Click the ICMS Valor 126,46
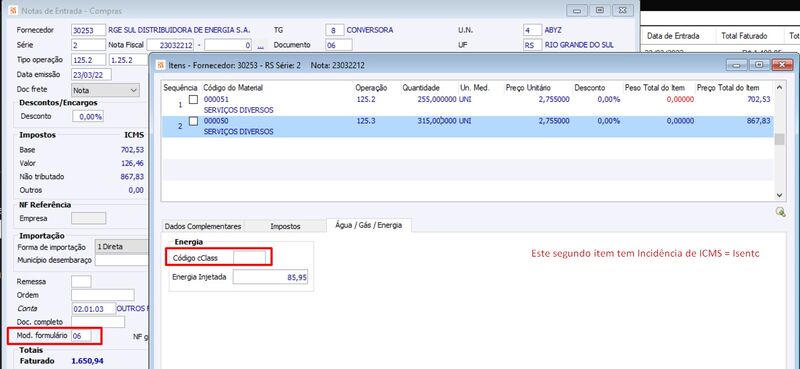 coord(133,163)
